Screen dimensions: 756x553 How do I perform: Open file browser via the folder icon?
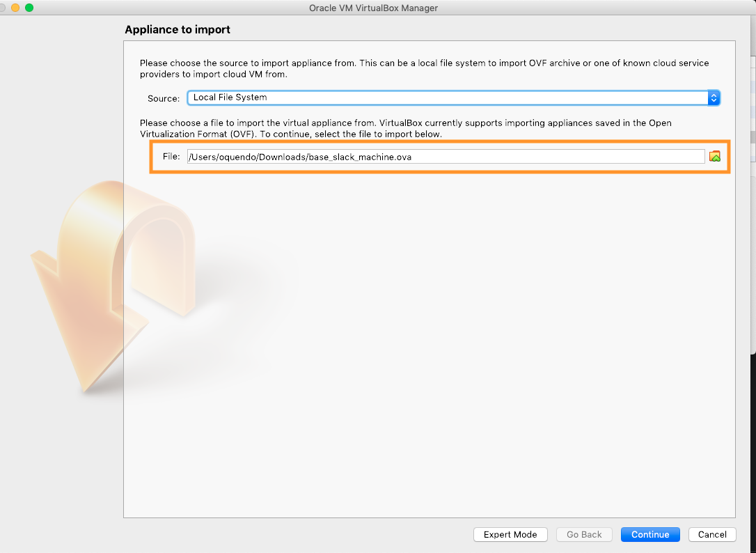click(x=714, y=156)
